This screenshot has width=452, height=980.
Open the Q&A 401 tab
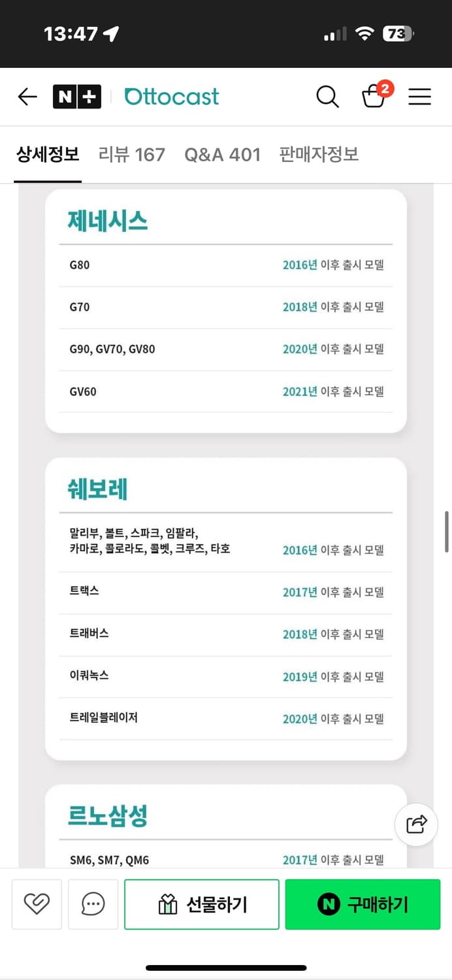tap(222, 154)
